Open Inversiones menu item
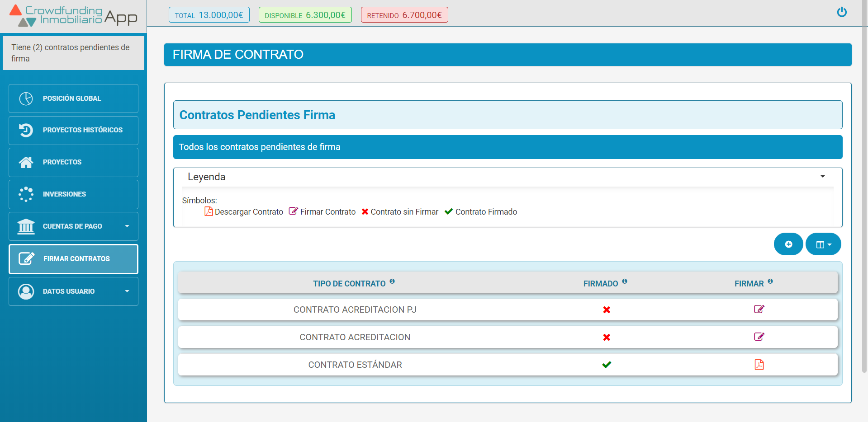 pos(73,194)
